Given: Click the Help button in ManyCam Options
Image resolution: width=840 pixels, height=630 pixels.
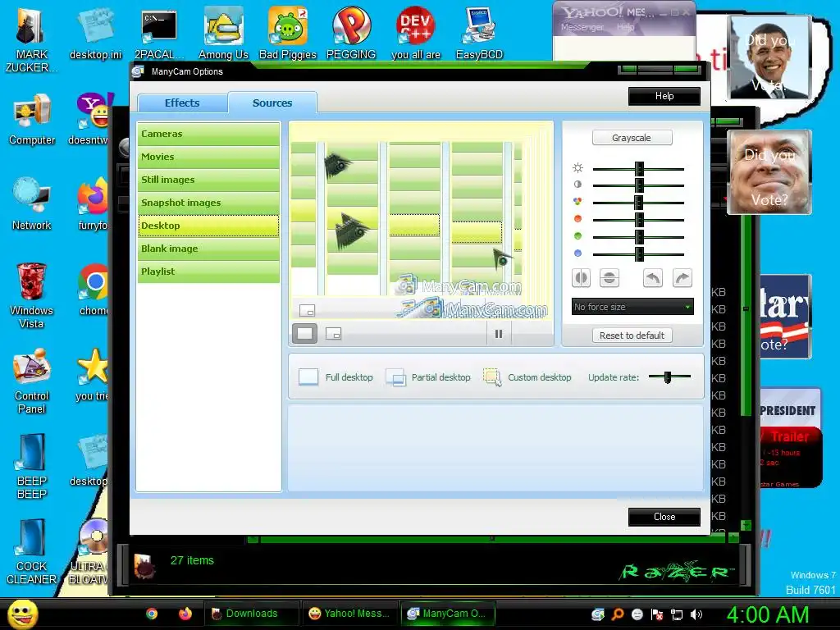Looking at the screenshot, I should coord(664,96).
